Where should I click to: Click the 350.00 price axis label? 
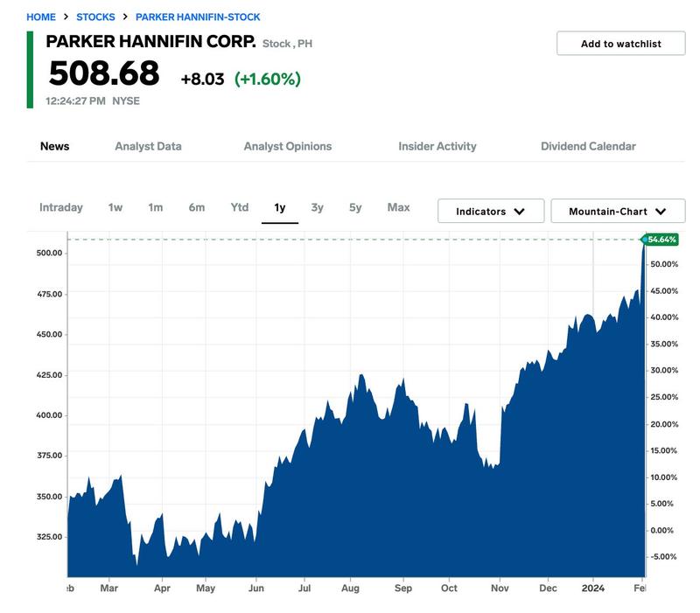(x=50, y=496)
